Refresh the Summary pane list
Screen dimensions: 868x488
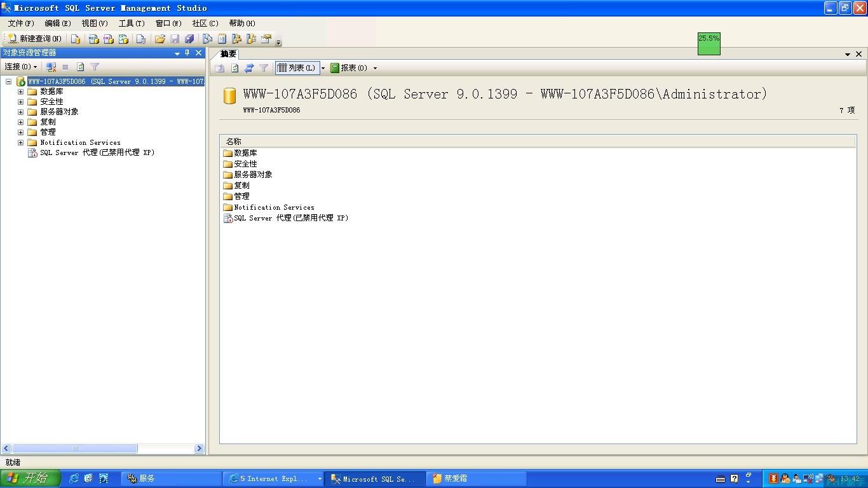pyautogui.click(x=234, y=68)
